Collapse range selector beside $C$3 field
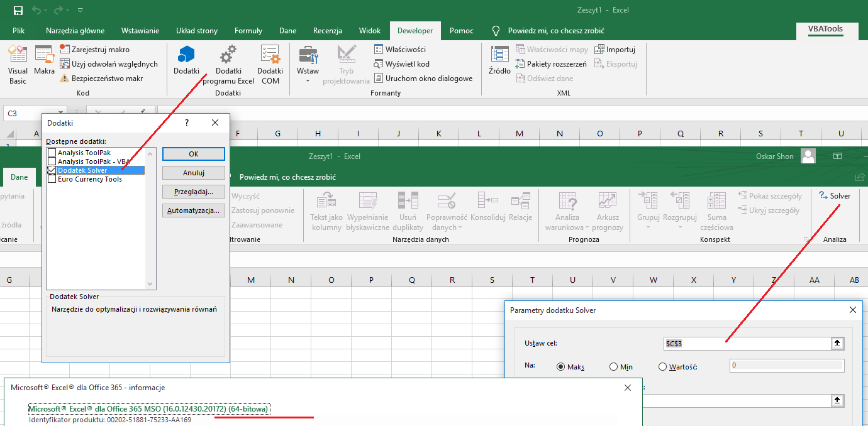Screen dimensions: 868x426 837,344
